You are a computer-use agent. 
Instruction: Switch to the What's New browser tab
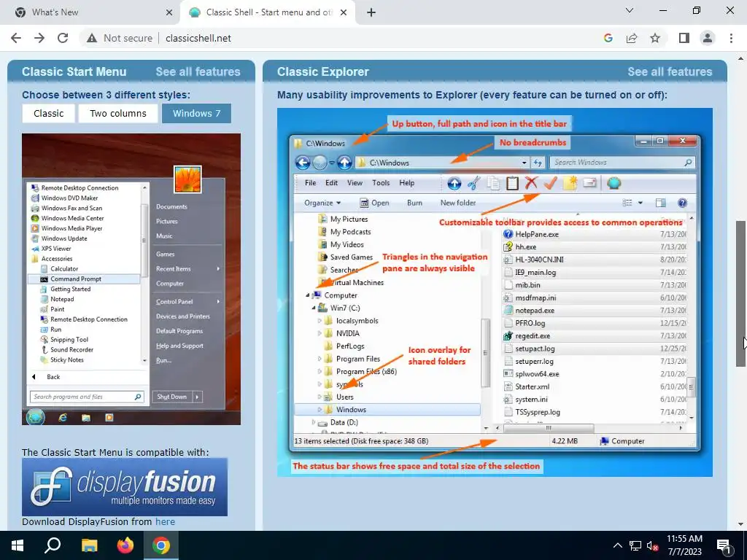[90, 12]
